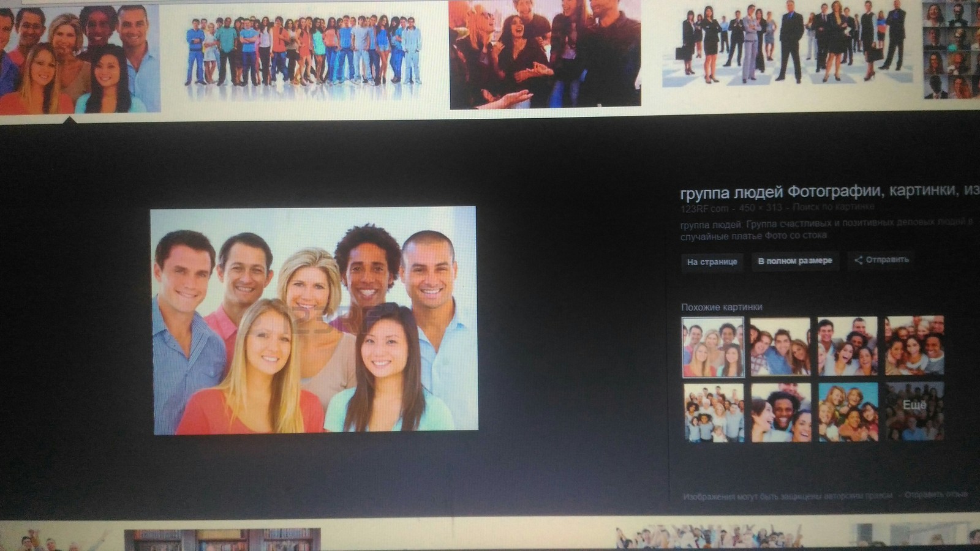The width and height of the screenshot is (980, 551).
Task: Select the top-row result of a close-up diverse group
Action: (80, 58)
